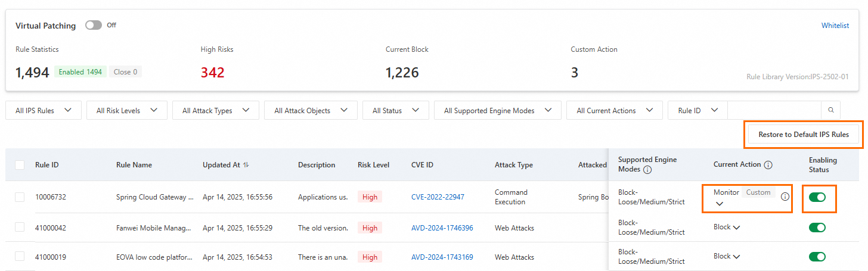This screenshot has height=271, width=868.
Task: Check the box for rule 41000042
Action: [x=20, y=228]
